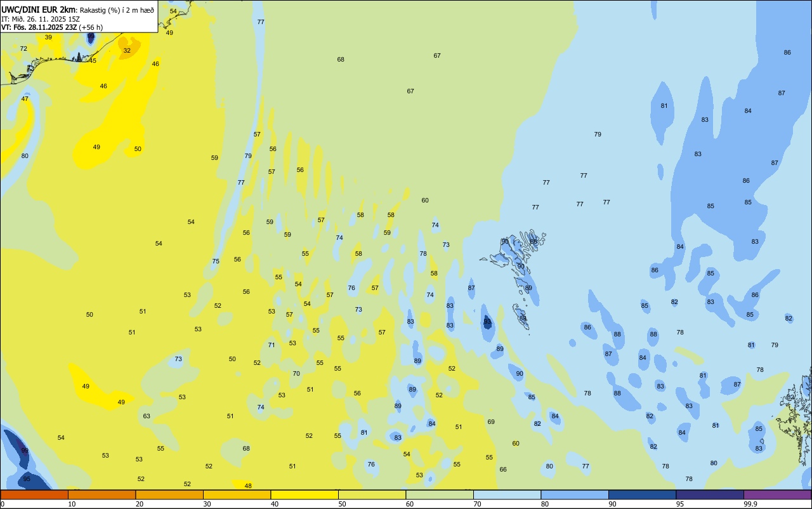Click the map value 39
The image size is (812, 509).
click(48, 37)
